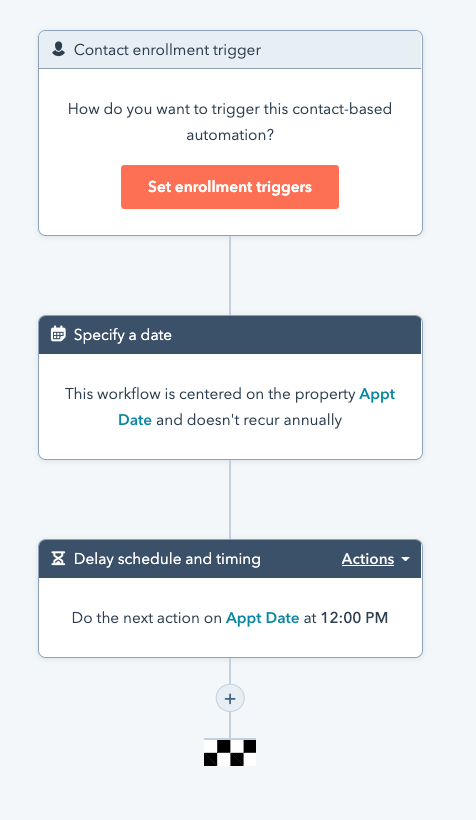
Task: Open the Appt link in Specify a date card
Action: [377, 394]
